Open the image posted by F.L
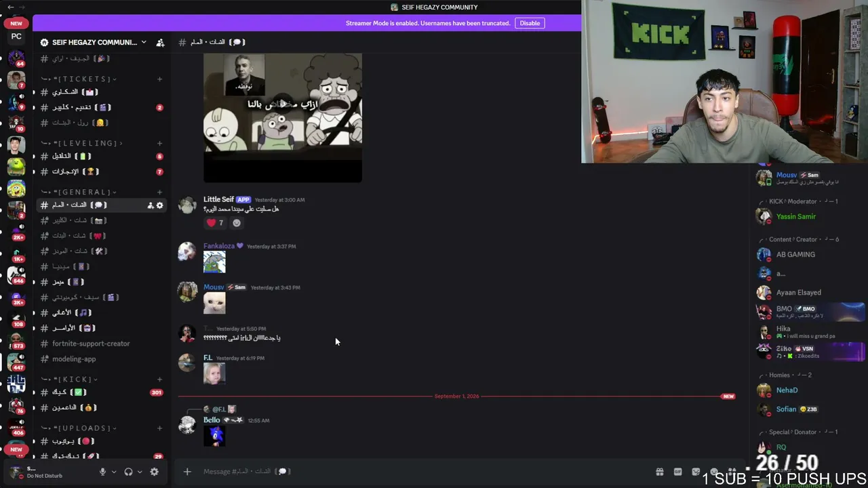Screen dimensions: 868x488 point(214,373)
